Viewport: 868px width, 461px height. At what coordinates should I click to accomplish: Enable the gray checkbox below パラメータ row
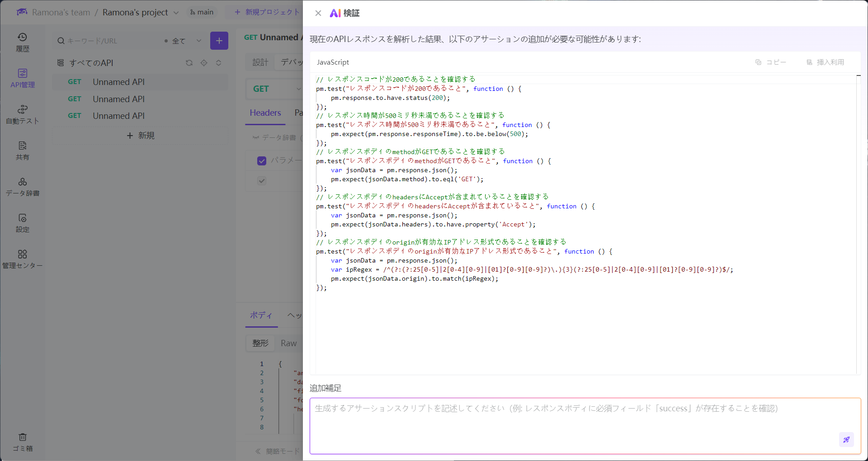(262, 181)
